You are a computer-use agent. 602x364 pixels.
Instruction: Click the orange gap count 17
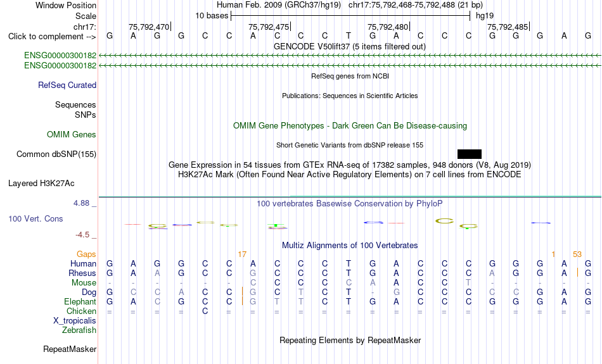[x=242, y=254]
